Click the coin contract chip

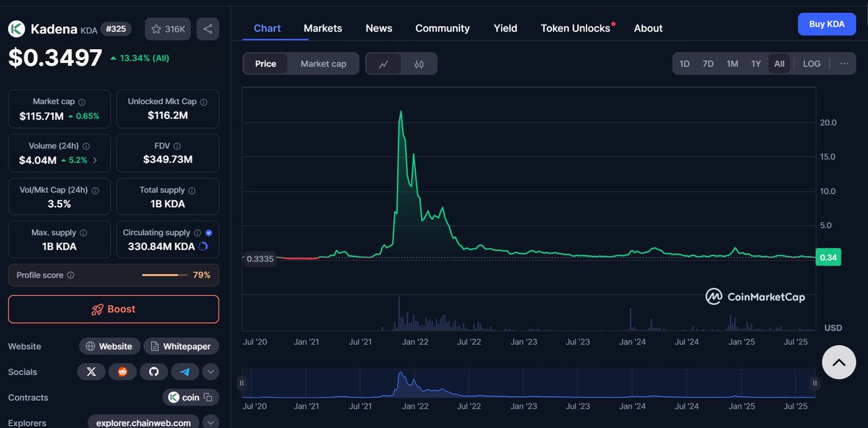click(x=191, y=397)
